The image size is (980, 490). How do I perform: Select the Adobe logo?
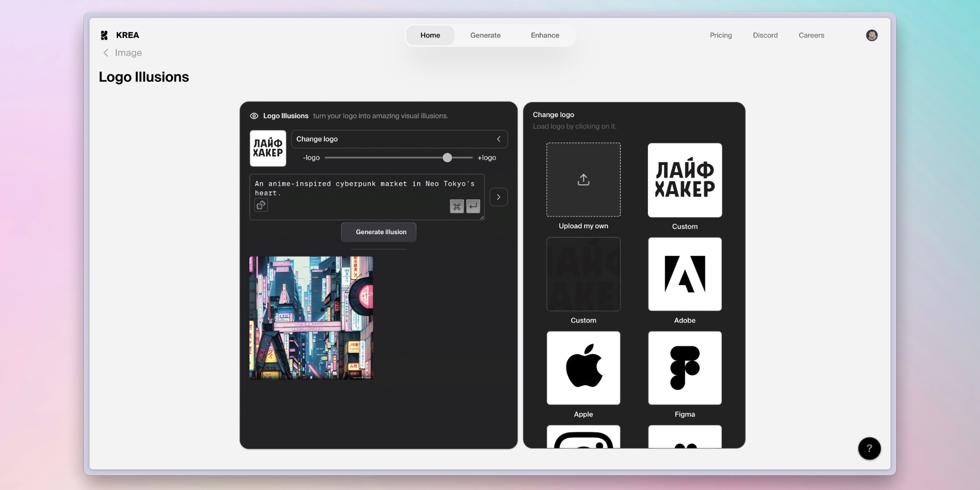point(685,274)
